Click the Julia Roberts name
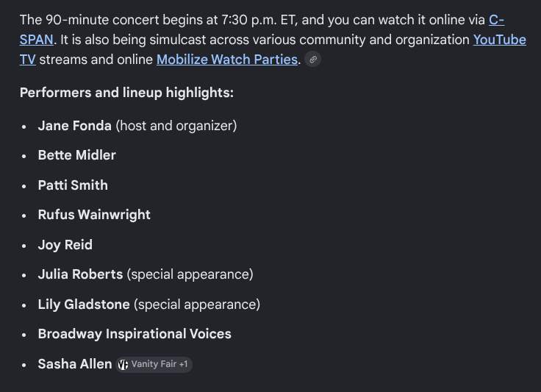541x392 pixels. pyautogui.click(x=80, y=274)
